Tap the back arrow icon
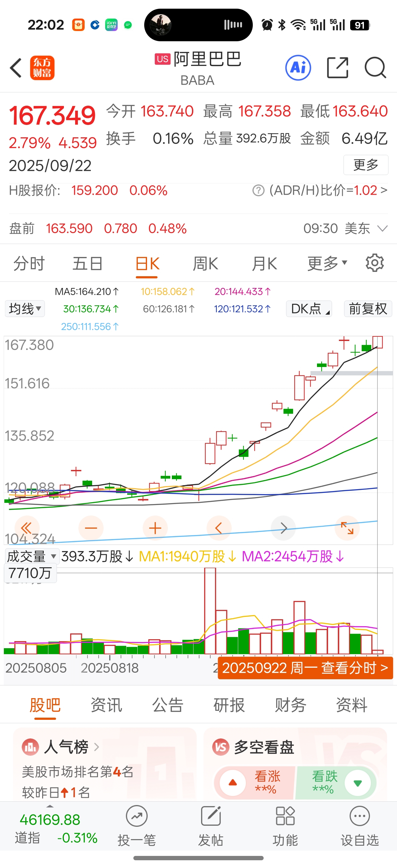Viewport: 397px width, 868px height. [x=16, y=68]
